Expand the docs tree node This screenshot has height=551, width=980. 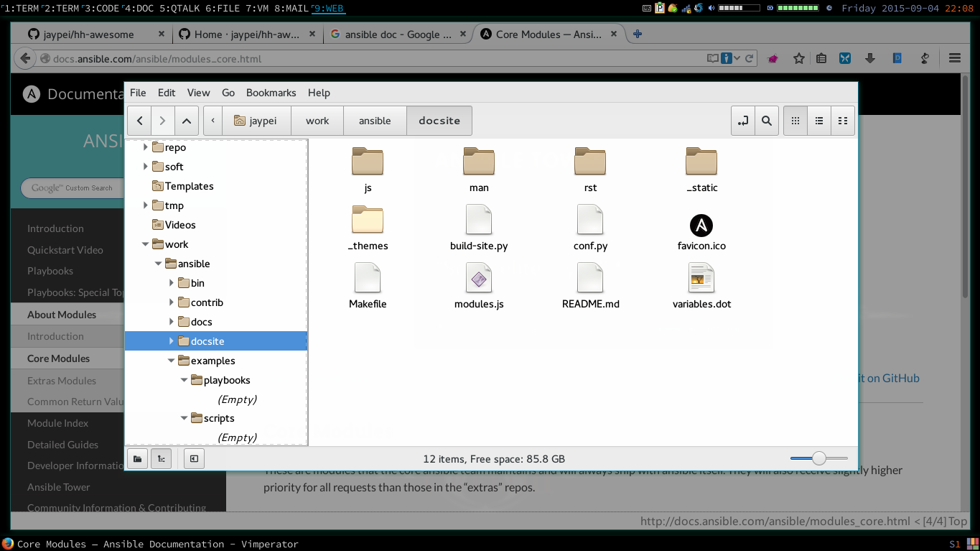[172, 322]
